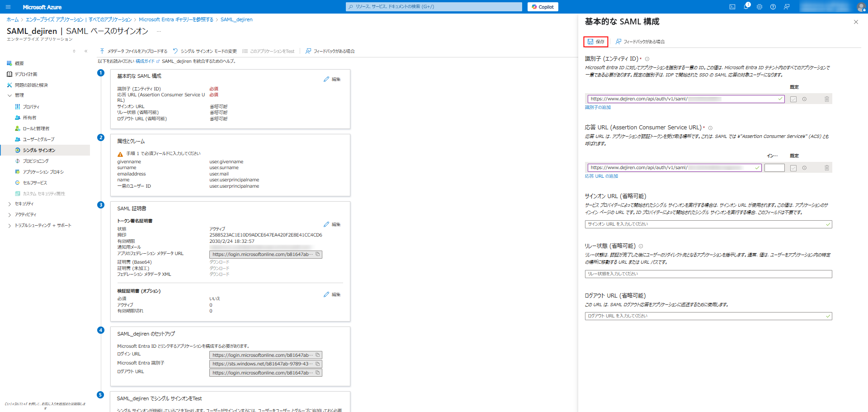Go to ホーム breadcrumb
Screen dimensions: 868x412
(13, 19)
